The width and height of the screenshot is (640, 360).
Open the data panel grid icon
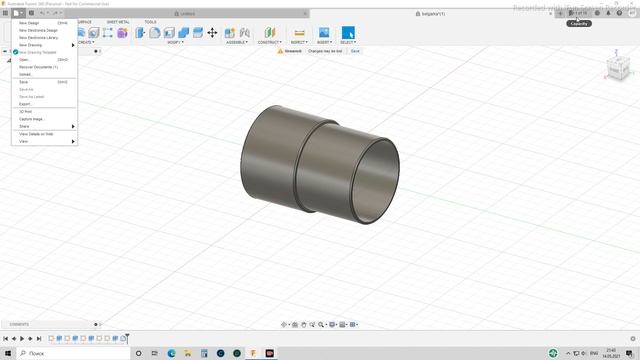5,13
